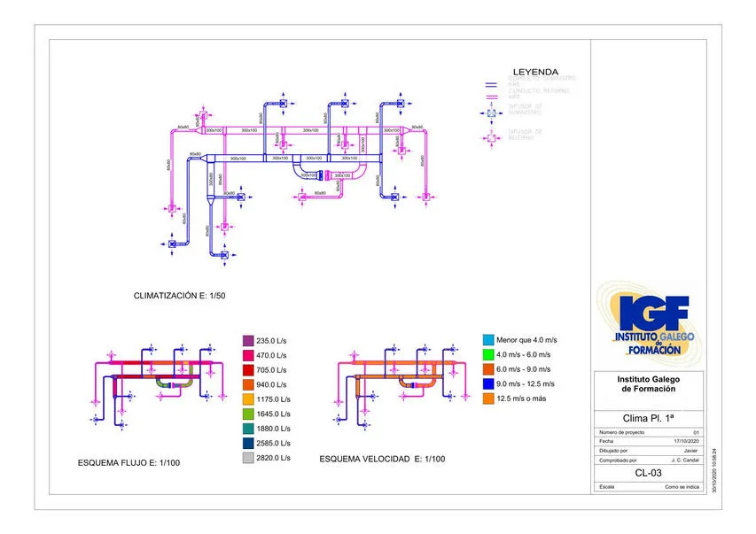Image resolution: width=756 pixels, height=534 pixels.
Task: Click the 'Menor que 4.0 m/s' legend label
Action: click(526, 340)
